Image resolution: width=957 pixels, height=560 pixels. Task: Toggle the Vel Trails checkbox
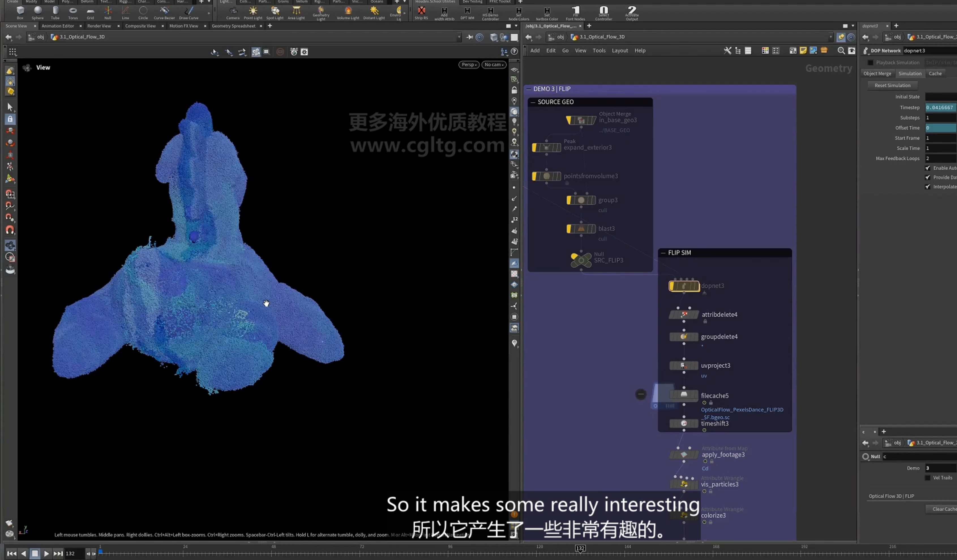[x=928, y=478]
